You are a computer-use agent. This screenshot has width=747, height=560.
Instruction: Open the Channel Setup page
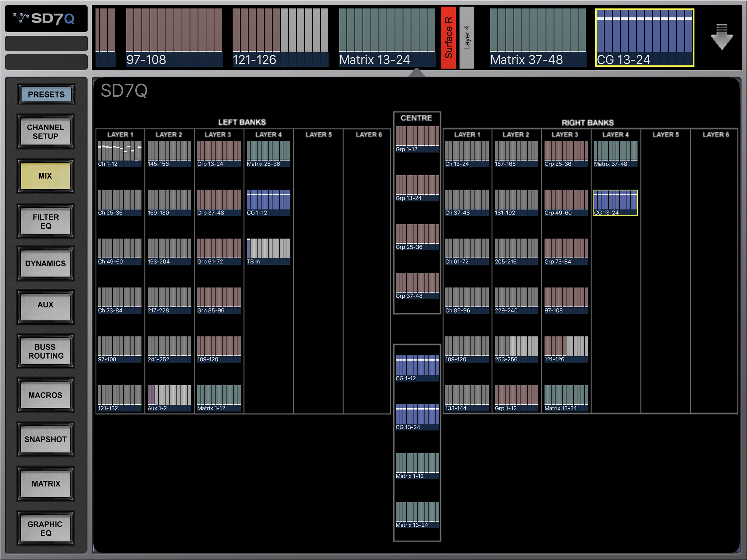click(x=46, y=132)
